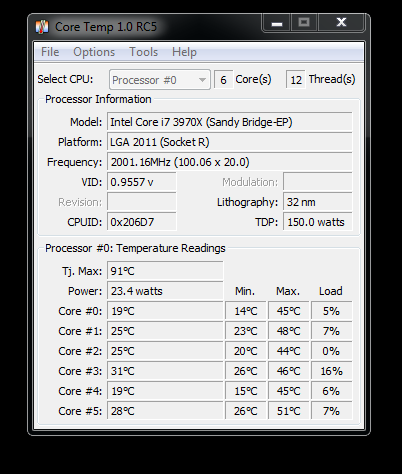Click the Platform field showing LGA 2011

pos(229,142)
